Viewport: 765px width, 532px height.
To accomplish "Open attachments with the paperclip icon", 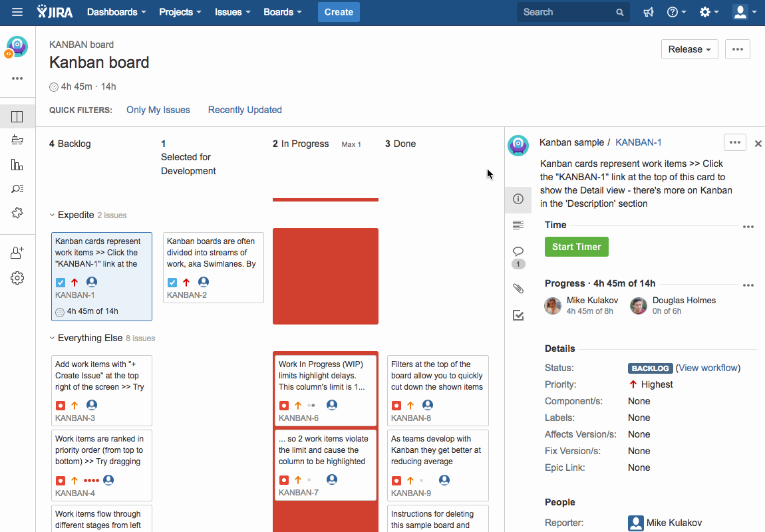I will coord(518,289).
